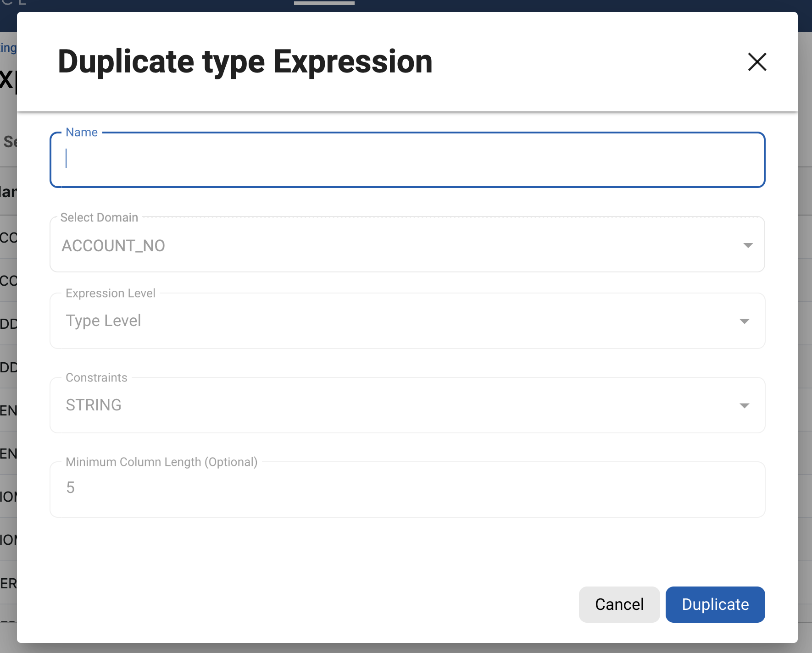Click the Expression Level label

(x=111, y=293)
